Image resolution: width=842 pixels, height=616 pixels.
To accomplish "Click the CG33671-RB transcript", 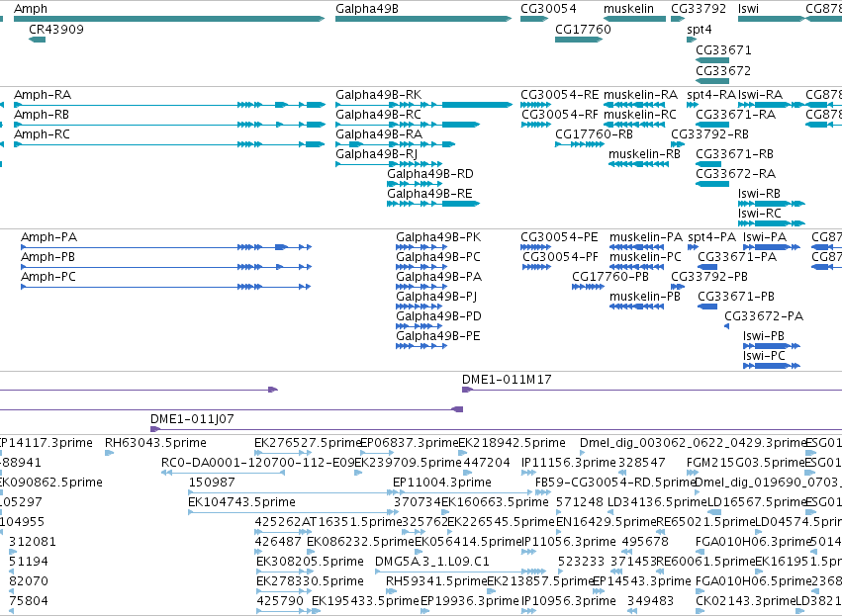I will click(x=708, y=164).
